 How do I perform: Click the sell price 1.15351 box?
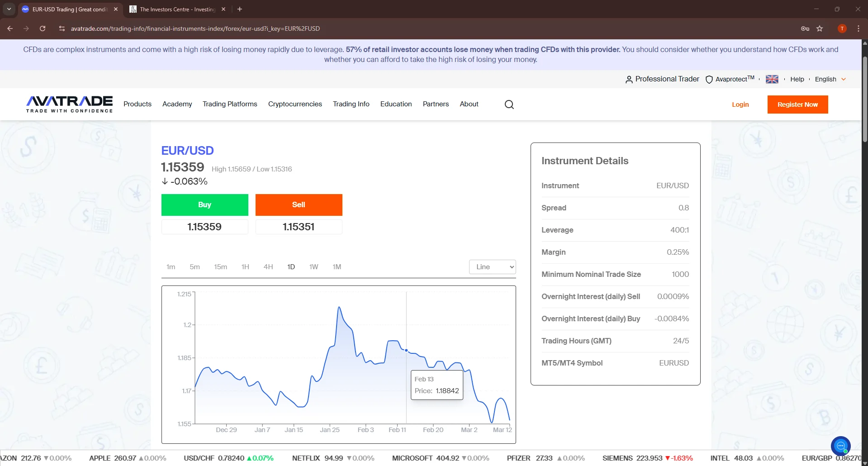299,227
